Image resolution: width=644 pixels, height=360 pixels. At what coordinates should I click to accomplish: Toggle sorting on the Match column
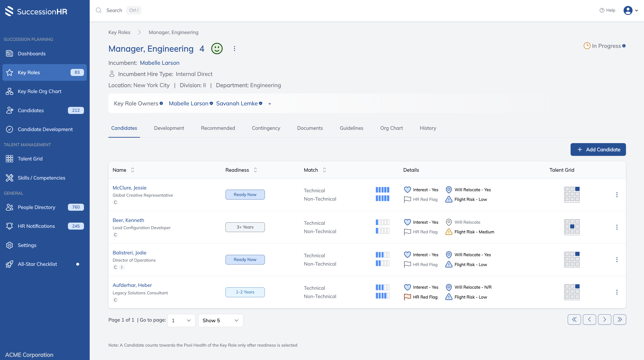(x=324, y=170)
